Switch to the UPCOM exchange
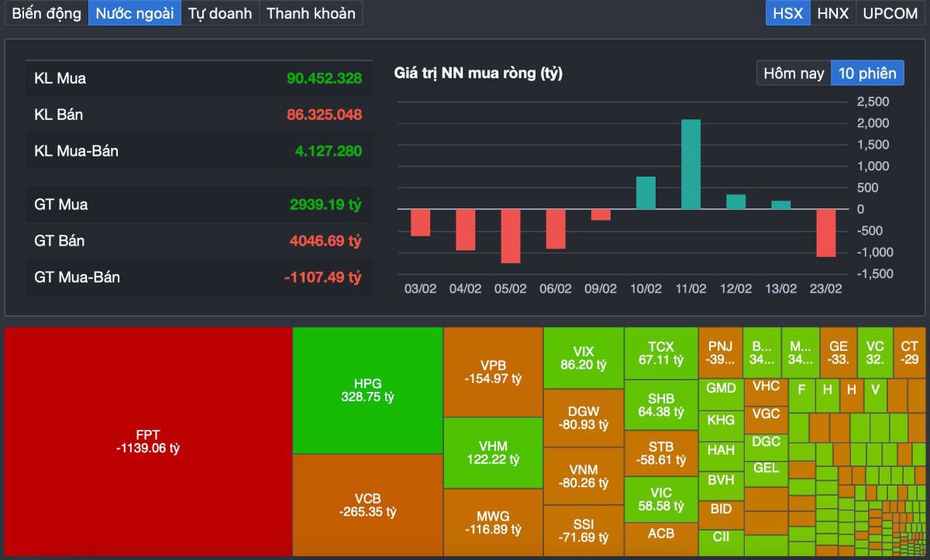 [890, 13]
